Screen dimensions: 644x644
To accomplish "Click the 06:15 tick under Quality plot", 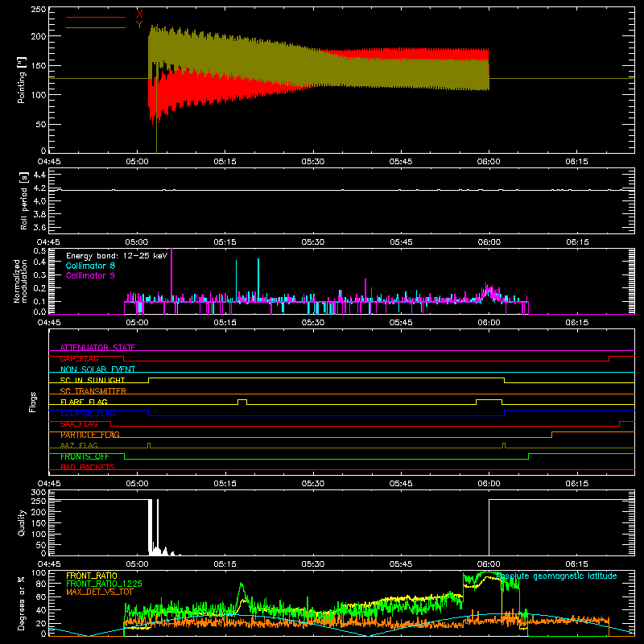I will coord(576,564).
